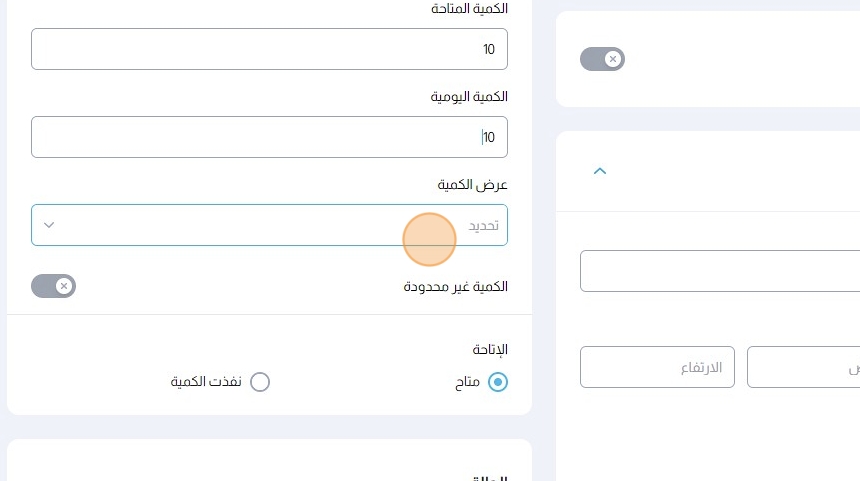Click the الإتاحة section heading

click(490, 350)
